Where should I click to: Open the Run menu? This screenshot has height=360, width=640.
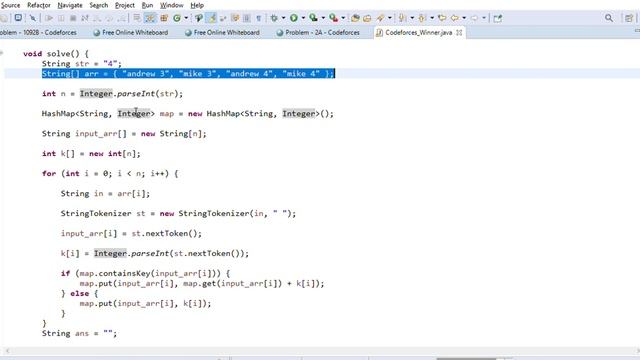point(147,5)
